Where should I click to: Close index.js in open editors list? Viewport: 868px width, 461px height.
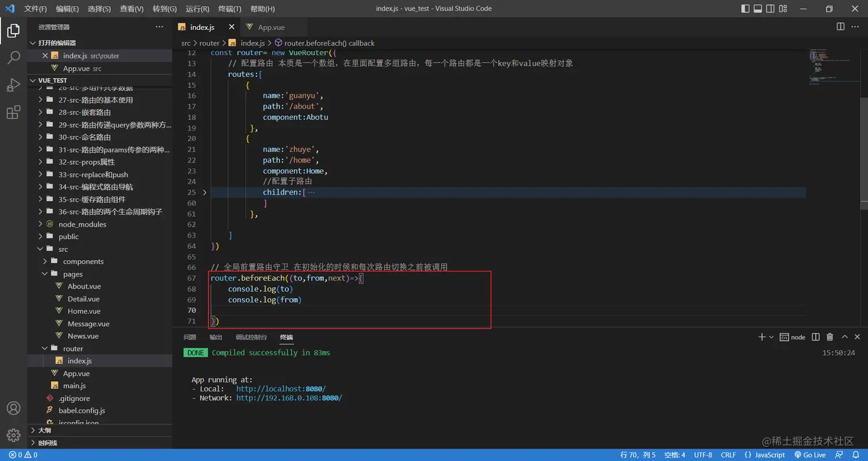coord(45,56)
